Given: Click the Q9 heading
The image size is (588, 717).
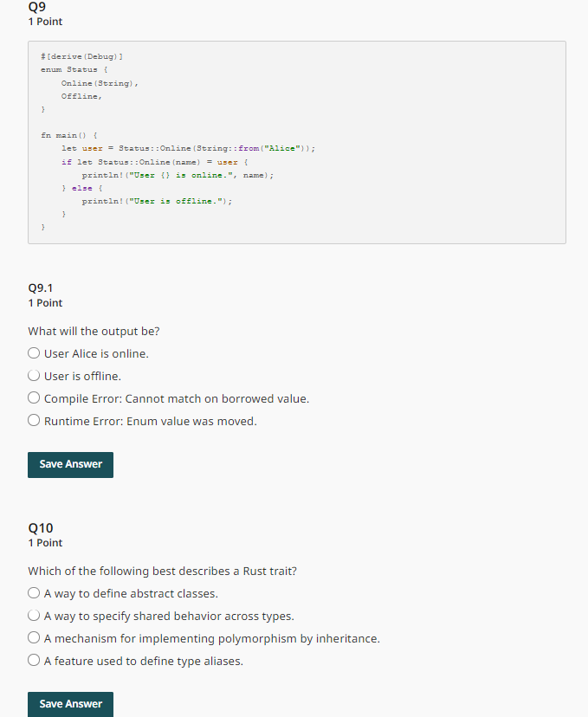Looking at the screenshot, I should pyautogui.click(x=36, y=8).
